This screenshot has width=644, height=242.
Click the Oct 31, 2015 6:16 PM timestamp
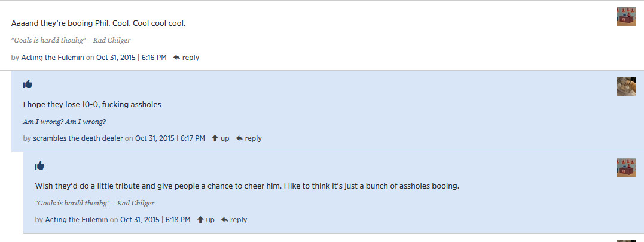click(132, 58)
